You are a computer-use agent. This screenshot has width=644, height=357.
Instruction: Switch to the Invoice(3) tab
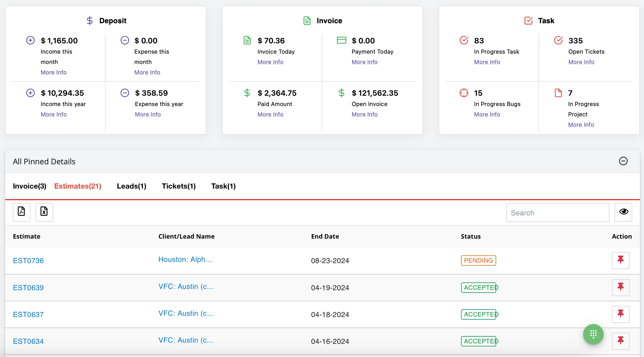[x=29, y=186]
